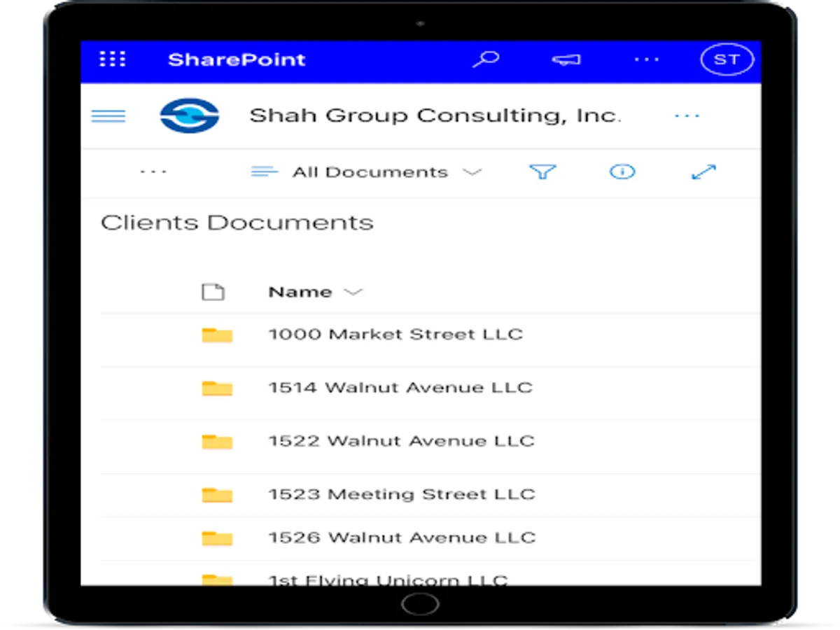840x630 pixels.
Task: Open the megaphone announcements icon
Action: [566, 60]
